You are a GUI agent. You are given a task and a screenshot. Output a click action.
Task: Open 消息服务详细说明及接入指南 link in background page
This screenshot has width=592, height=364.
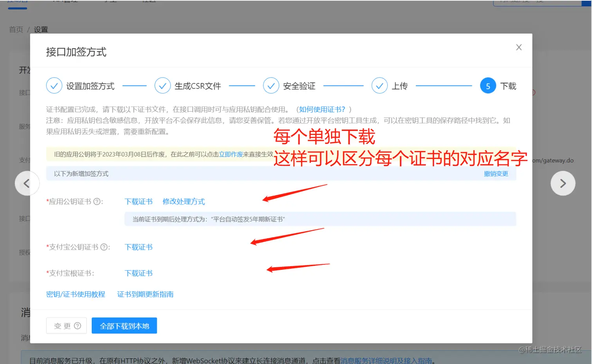point(386,360)
